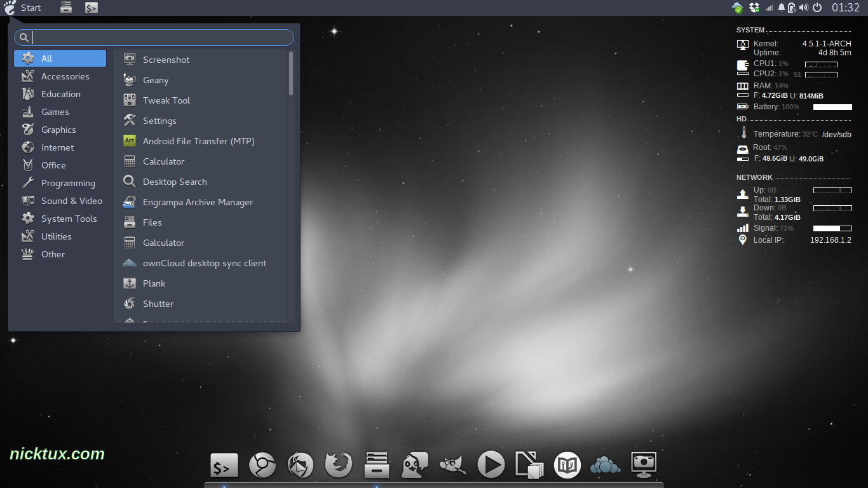Open the System Tools category

[69, 219]
